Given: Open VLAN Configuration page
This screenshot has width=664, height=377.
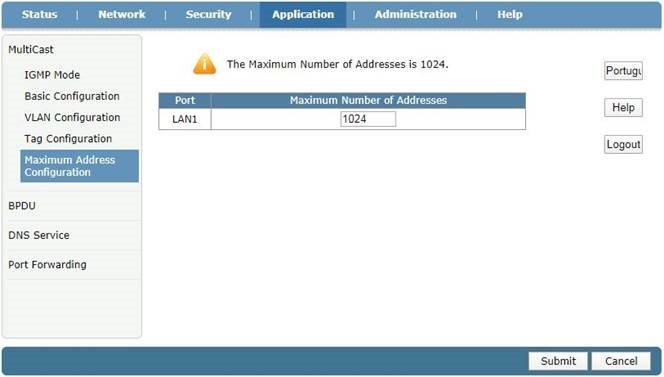Looking at the screenshot, I should tap(72, 117).
